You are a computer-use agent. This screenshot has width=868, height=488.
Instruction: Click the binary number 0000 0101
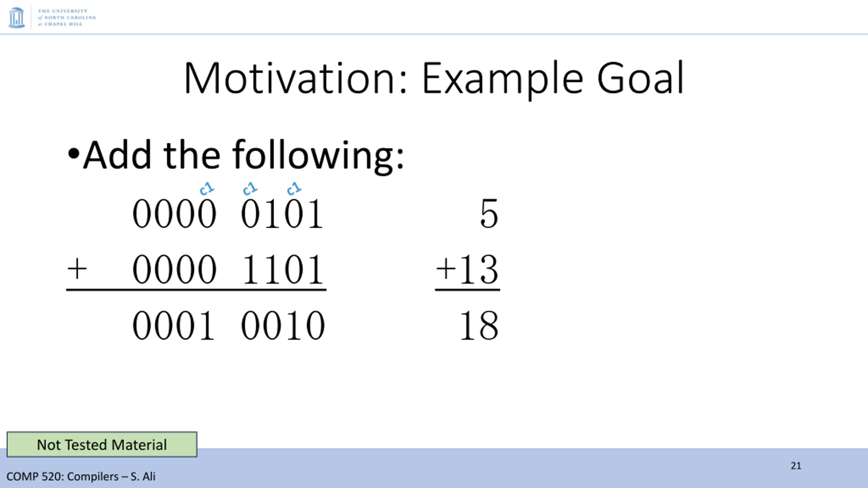click(x=228, y=214)
